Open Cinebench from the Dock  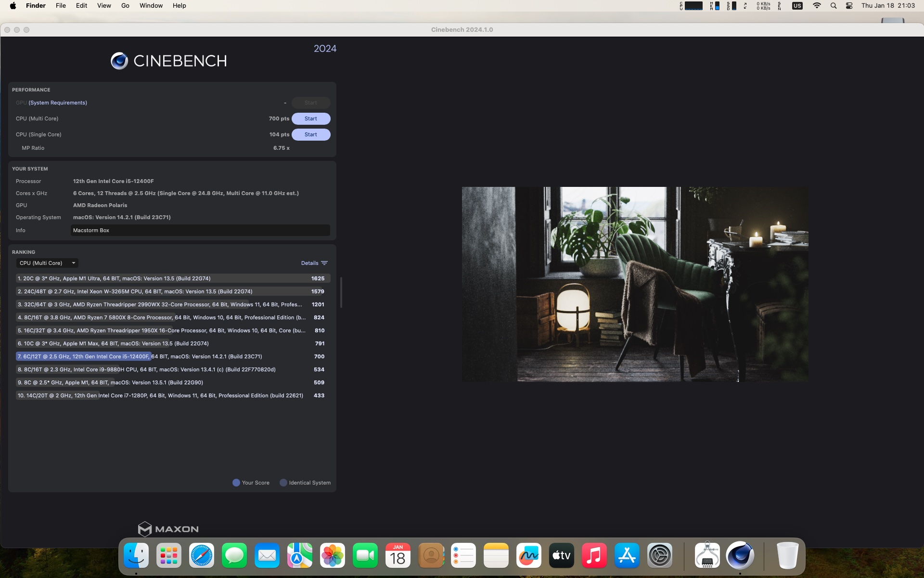740,555
